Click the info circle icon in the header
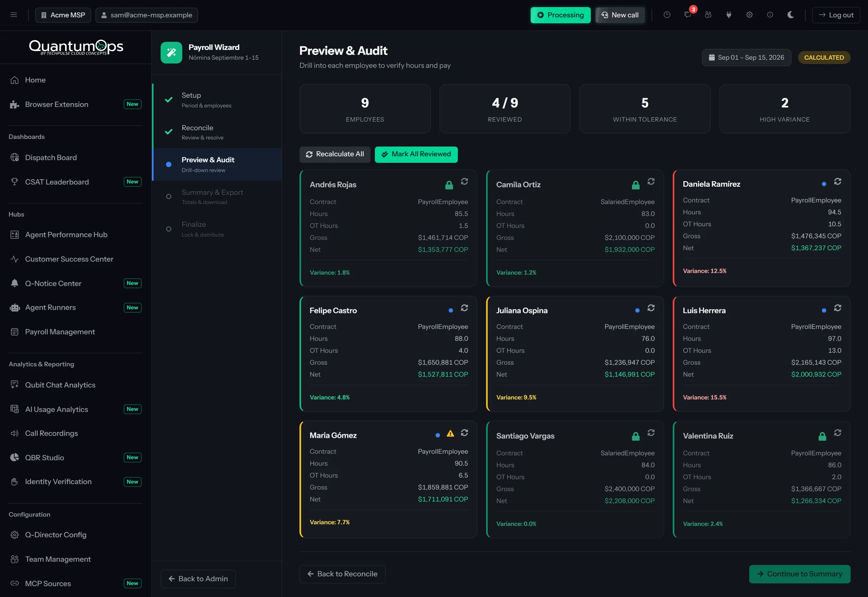This screenshot has height=597, width=868. (x=770, y=15)
